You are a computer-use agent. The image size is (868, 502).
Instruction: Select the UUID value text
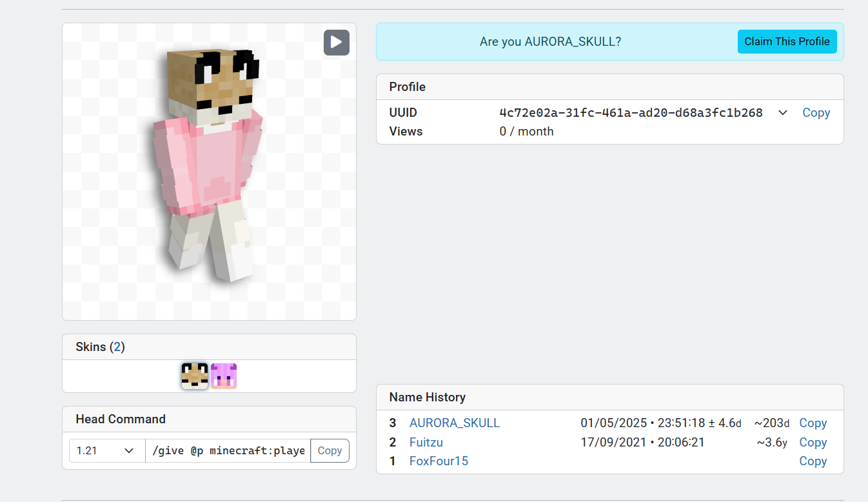point(631,113)
